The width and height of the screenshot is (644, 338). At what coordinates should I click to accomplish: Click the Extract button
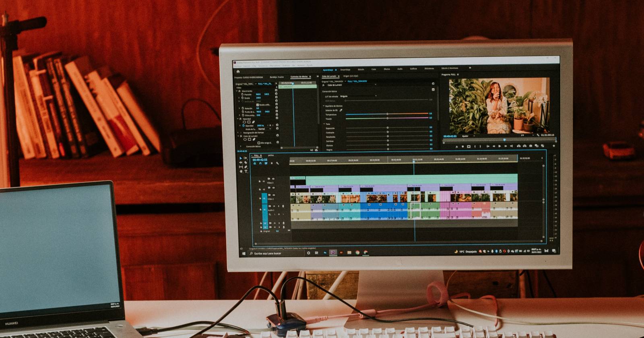(x=524, y=146)
